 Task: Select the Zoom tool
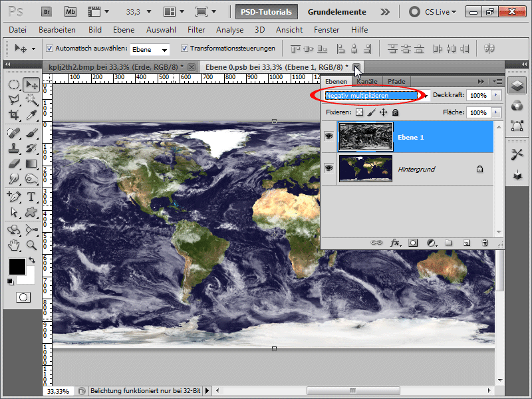31,245
